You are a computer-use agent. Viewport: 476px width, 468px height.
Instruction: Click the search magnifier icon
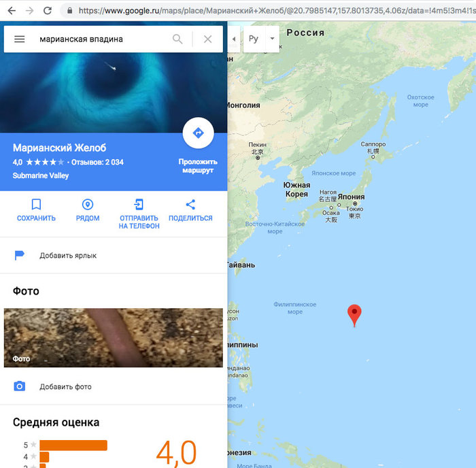(x=177, y=39)
